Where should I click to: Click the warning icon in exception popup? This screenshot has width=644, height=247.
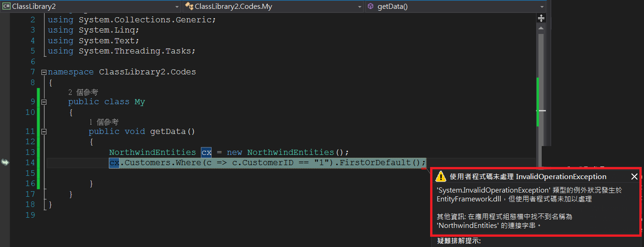point(440,176)
